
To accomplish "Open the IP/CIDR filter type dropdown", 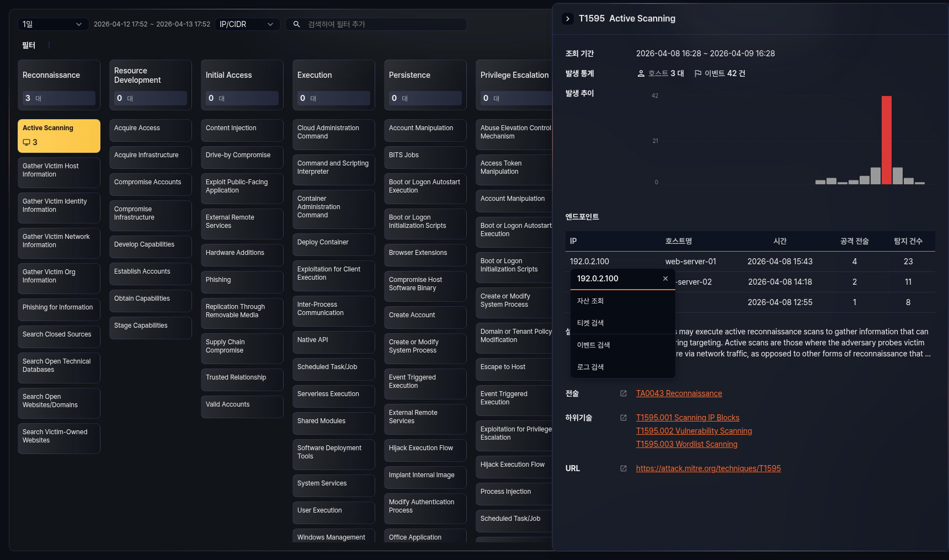I will coord(247,24).
